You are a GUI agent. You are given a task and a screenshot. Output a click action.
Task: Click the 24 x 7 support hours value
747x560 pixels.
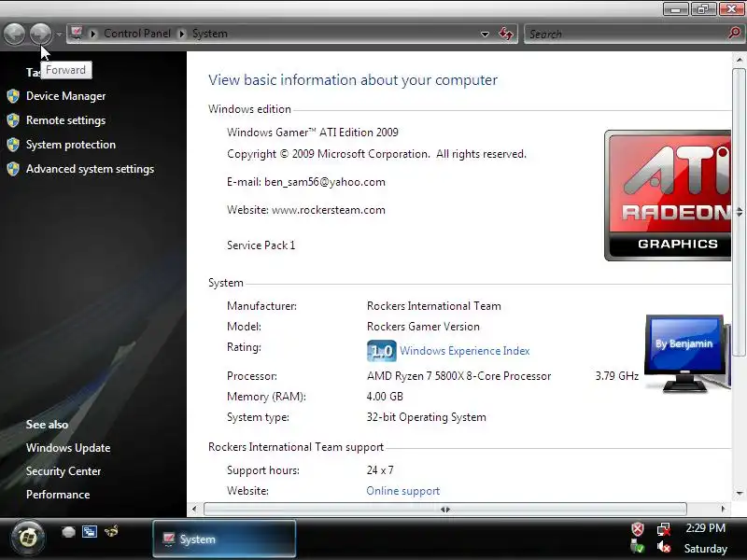pos(380,470)
